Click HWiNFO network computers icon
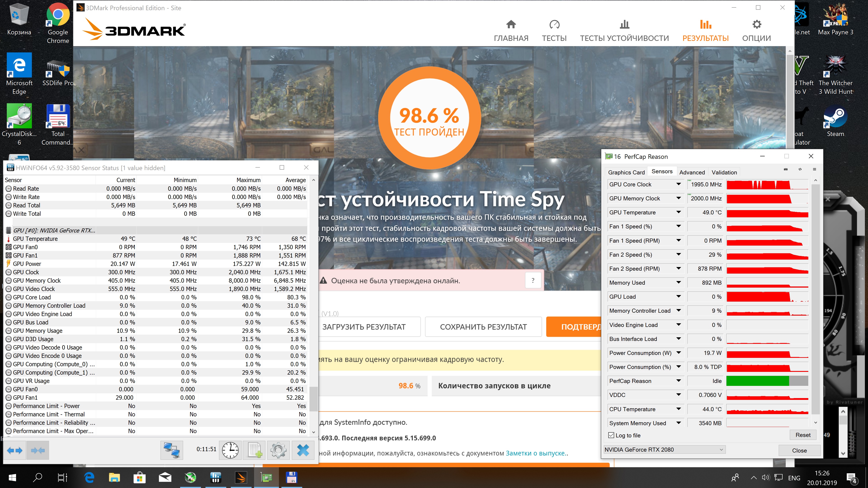The image size is (868, 488). [172, 450]
